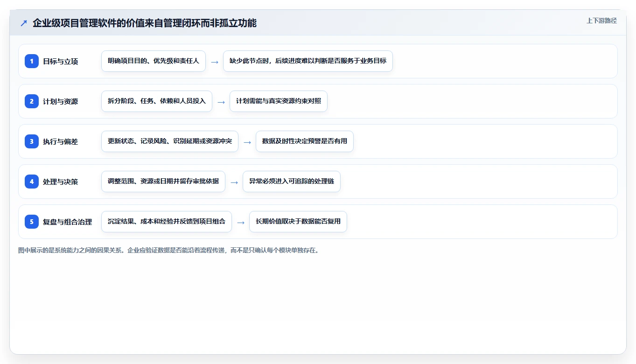Viewport: 636px width, 364px height.
Task: Click the arrow in the 执行与偏差 row
Action: [x=247, y=142]
